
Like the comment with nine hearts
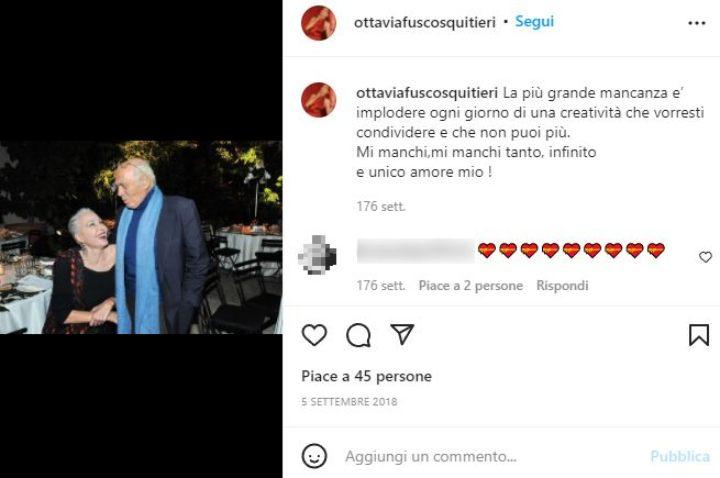pos(705,257)
